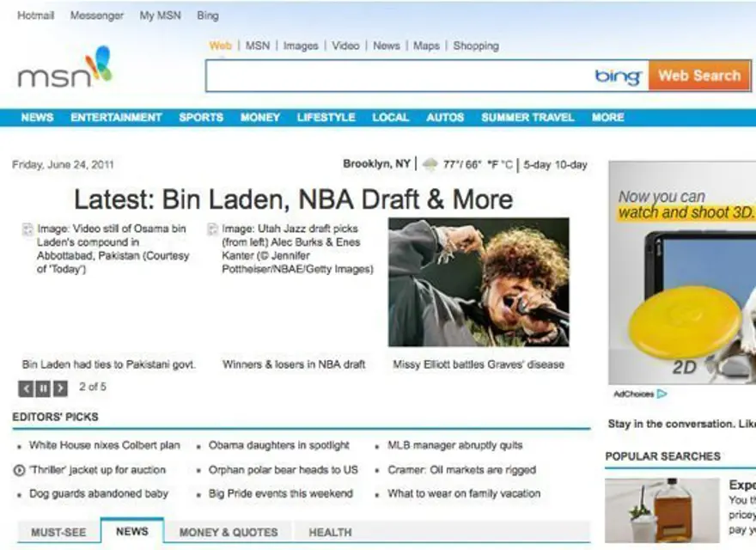Screen dimensions: 756x550
Task: Select Maps search scope
Action: coord(426,46)
